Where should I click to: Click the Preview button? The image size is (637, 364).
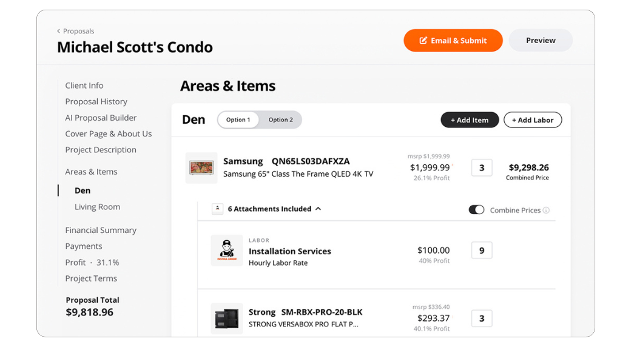tap(541, 41)
